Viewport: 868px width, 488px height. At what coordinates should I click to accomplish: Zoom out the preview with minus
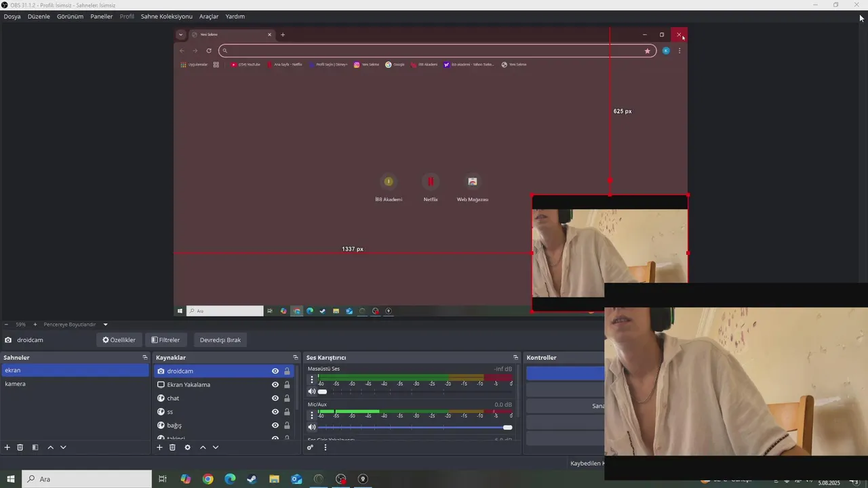coord(6,325)
